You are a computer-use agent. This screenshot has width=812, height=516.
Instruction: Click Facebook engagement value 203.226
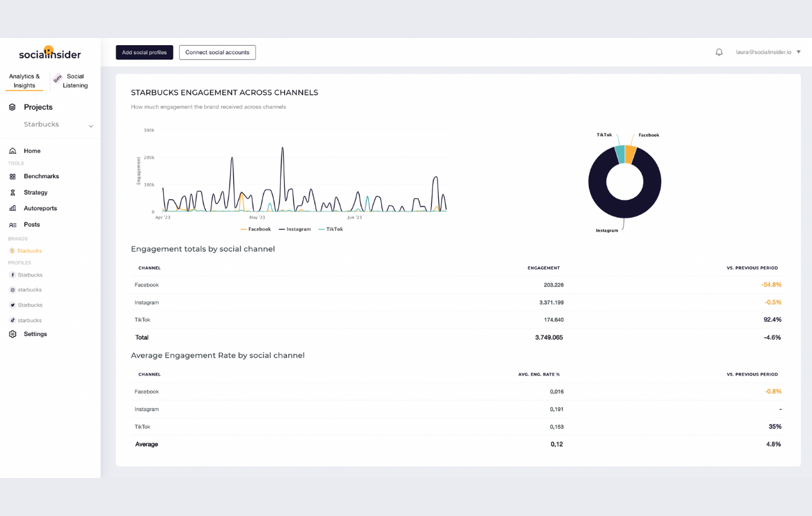click(x=554, y=285)
